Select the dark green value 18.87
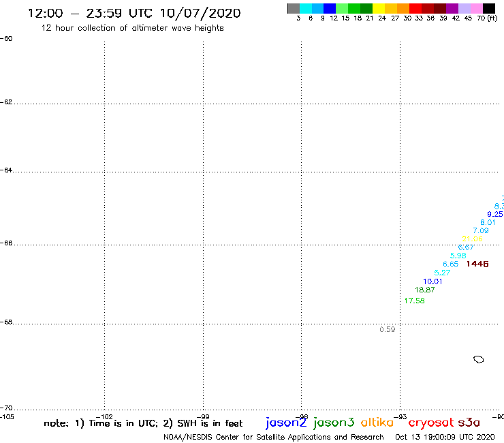The width and height of the screenshot is (504, 443). pyautogui.click(x=424, y=290)
